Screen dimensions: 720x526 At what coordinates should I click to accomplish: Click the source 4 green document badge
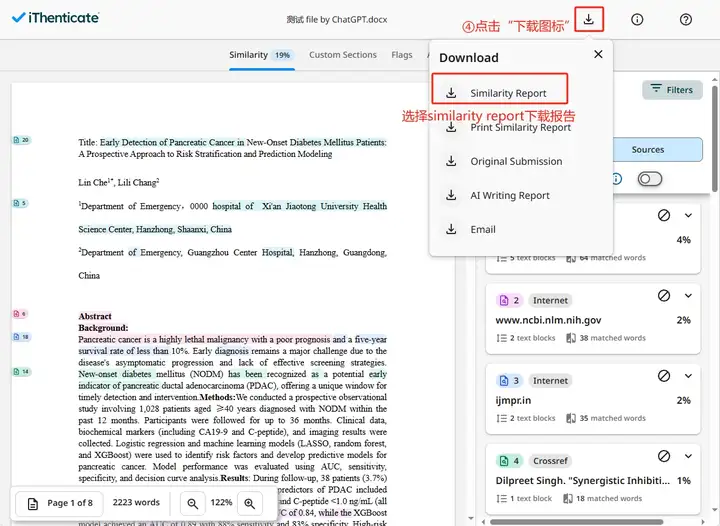point(510,460)
